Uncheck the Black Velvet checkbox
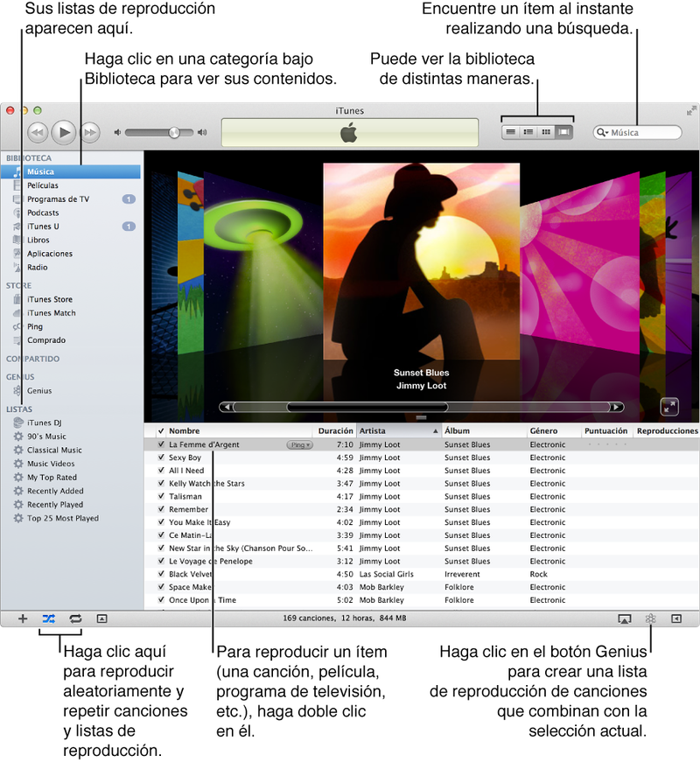Viewport: 700px width, 762px height. pos(161,574)
